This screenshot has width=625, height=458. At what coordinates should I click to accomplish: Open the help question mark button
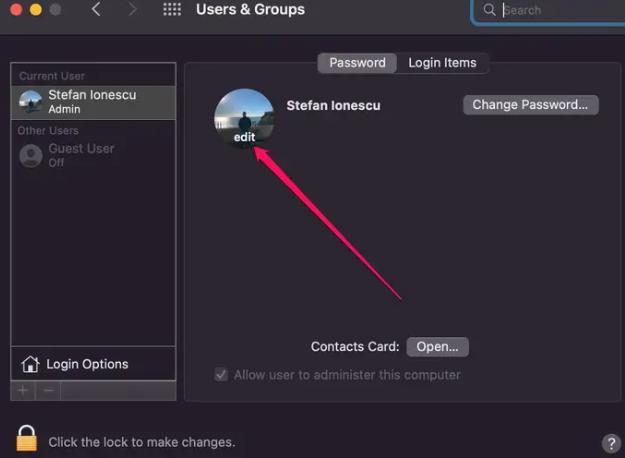[611, 443]
